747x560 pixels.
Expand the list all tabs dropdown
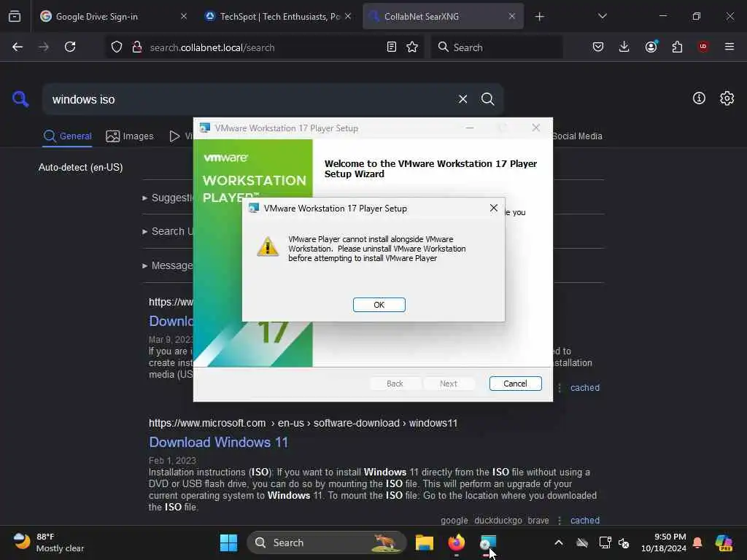(602, 17)
